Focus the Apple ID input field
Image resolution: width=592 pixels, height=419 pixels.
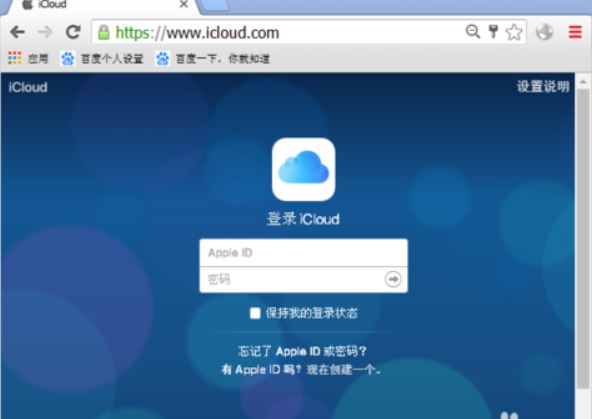pos(304,253)
